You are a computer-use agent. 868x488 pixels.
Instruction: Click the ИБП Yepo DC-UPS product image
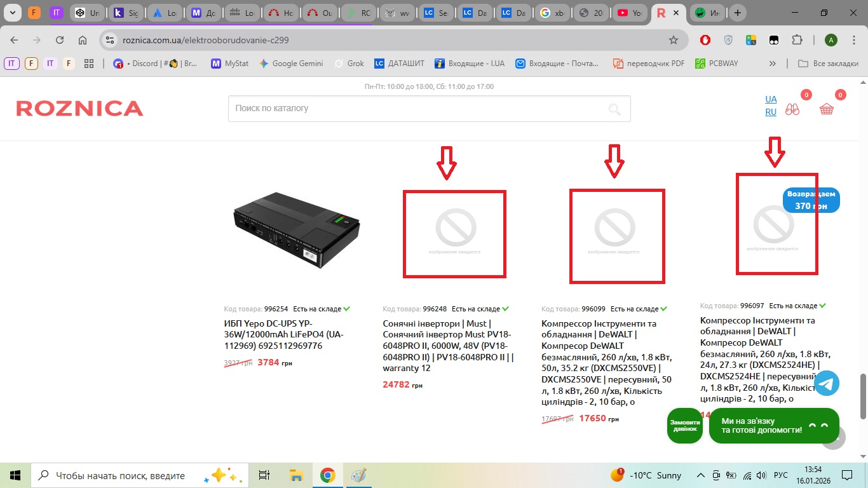[x=296, y=228]
